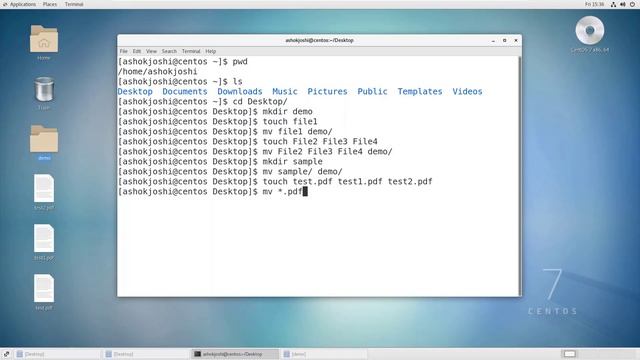Select the test1.pdf file icon

[44, 238]
